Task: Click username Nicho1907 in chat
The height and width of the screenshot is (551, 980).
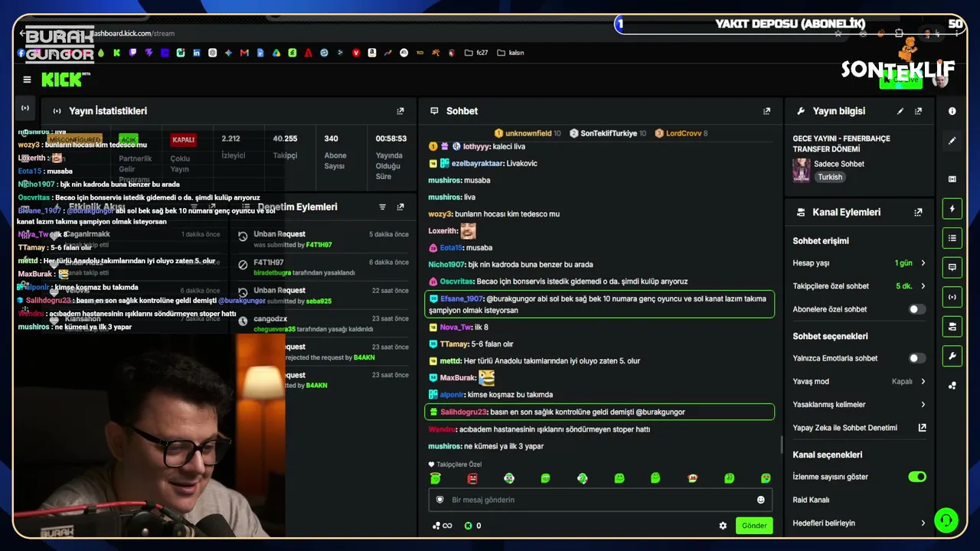Action: tap(446, 265)
